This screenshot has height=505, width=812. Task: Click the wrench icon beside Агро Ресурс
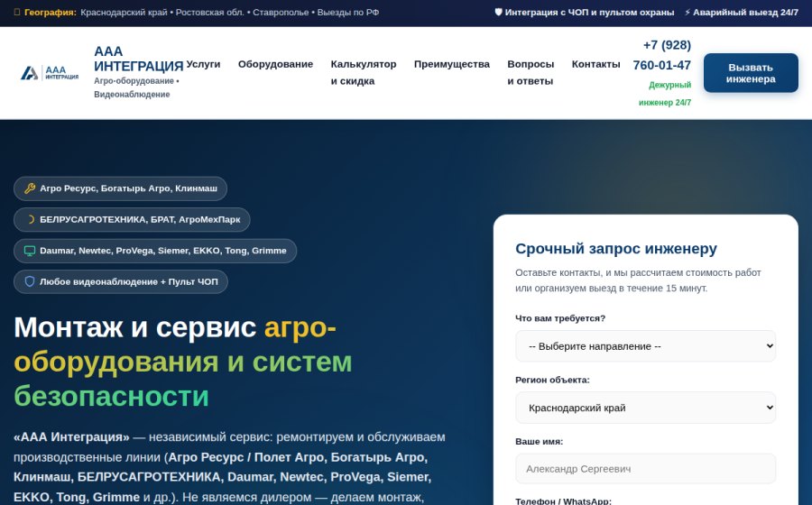[30, 188]
